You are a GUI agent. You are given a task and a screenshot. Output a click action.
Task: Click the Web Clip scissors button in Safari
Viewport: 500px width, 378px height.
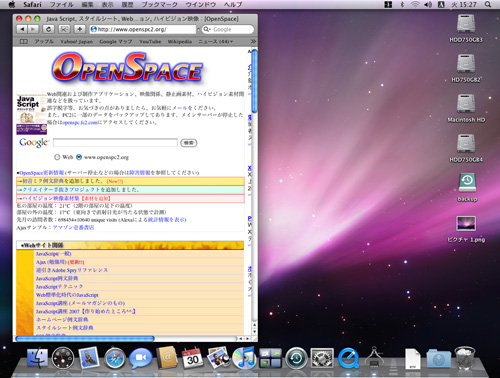(64, 29)
